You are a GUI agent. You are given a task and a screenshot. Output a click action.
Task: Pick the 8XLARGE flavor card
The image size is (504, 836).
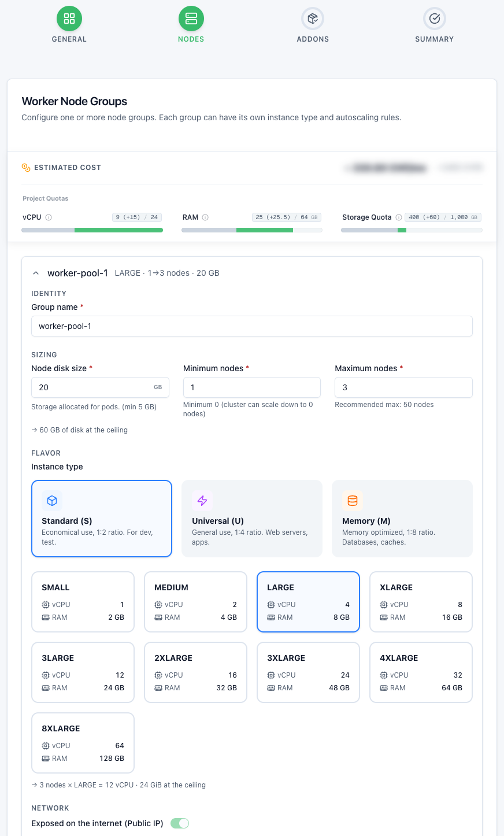click(83, 743)
